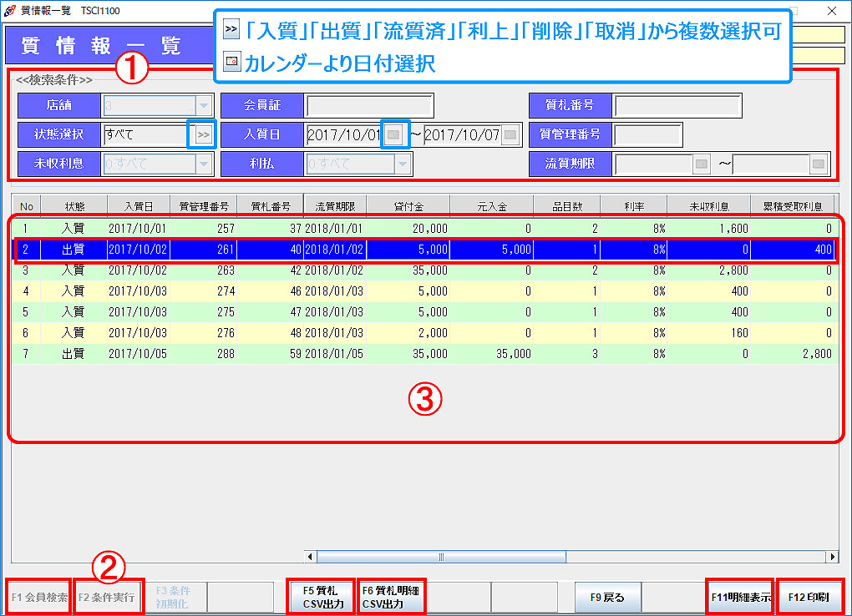Image resolution: width=852 pixels, height=616 pixels.
Task: Click the 質管理番号 input field
Action: [x=647, y=134]
